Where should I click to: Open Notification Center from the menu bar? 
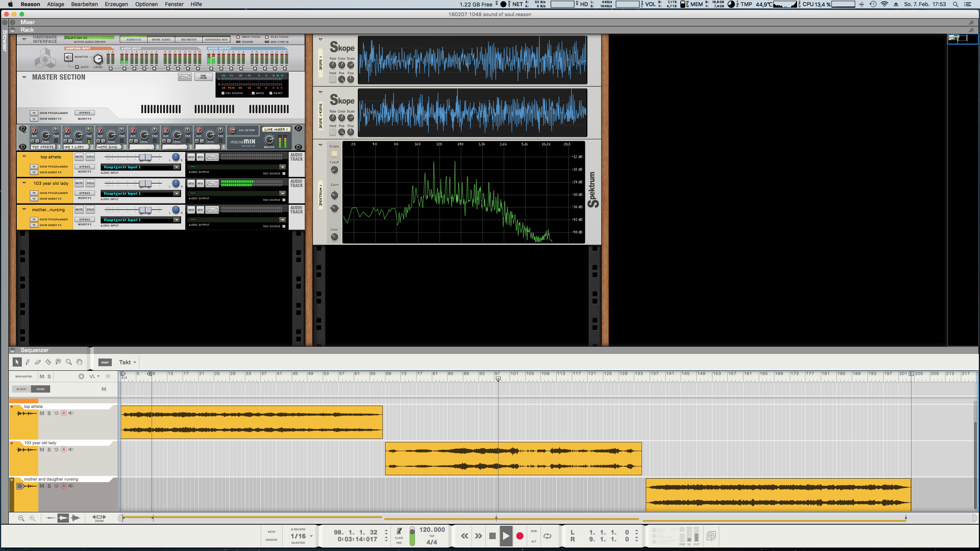pyautogui.click(x=968, y=4)
